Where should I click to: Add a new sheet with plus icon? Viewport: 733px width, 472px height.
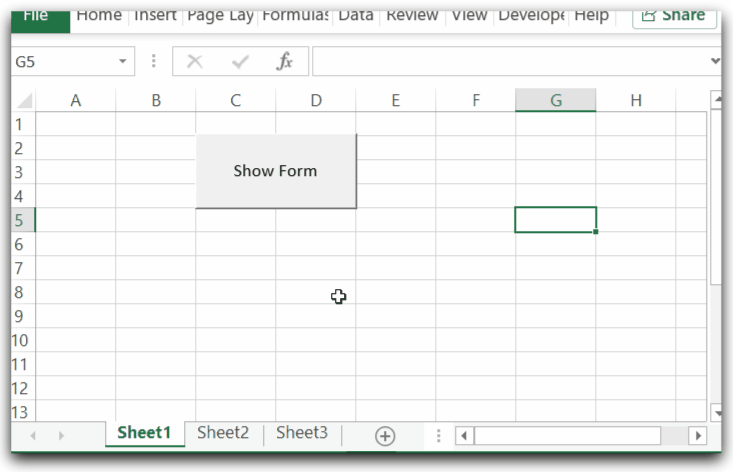point(385,436)
